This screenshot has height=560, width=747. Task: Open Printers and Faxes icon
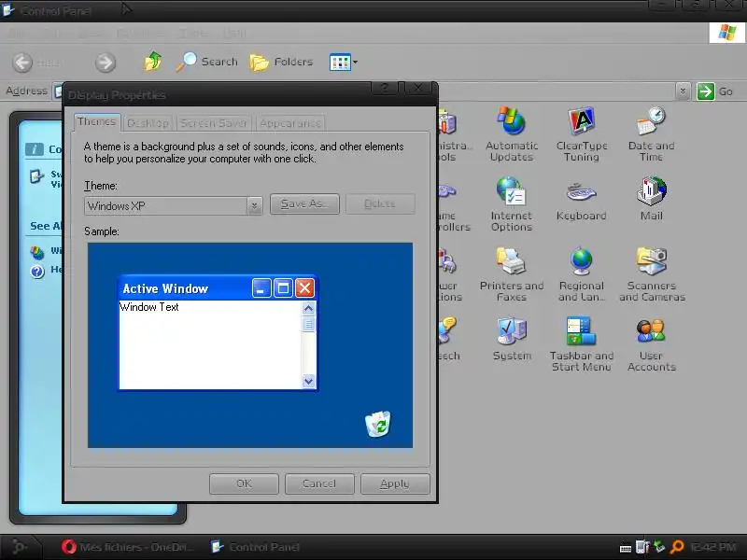[x=511, y=261]
